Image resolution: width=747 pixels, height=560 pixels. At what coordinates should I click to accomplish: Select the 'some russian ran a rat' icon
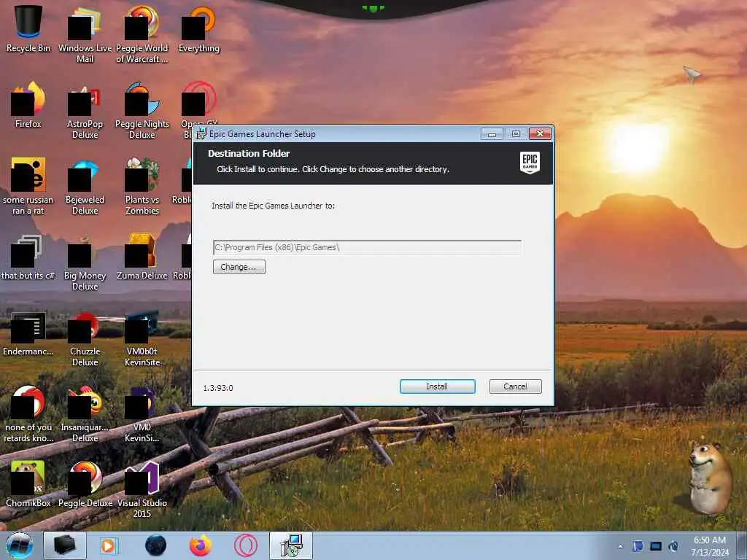(28, 186)
